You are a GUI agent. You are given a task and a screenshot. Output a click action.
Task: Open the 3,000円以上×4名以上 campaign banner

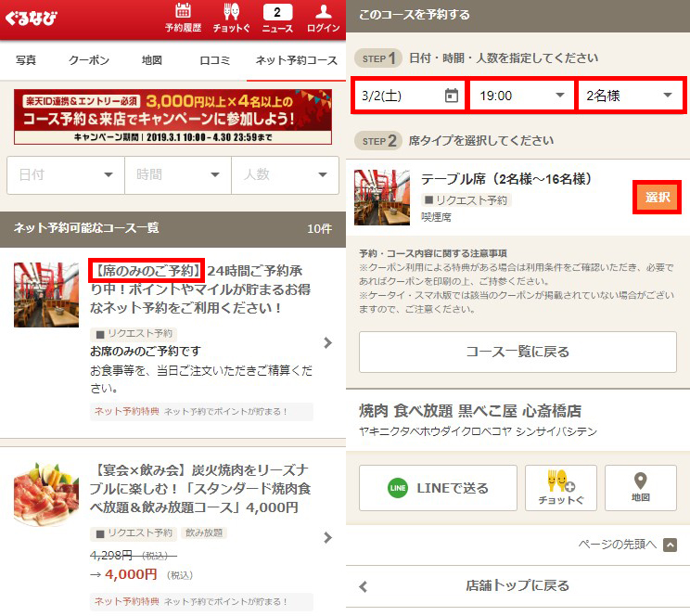(172, 117)
